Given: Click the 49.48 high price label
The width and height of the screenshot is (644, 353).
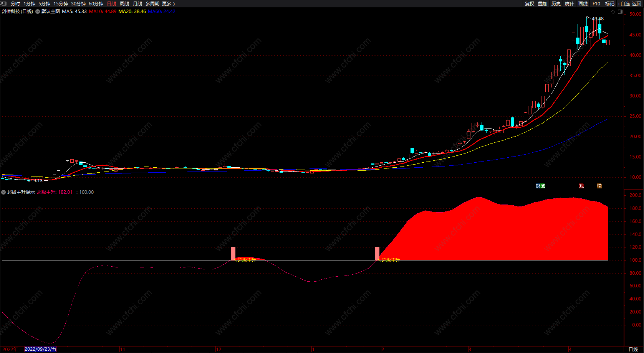Looking at the screenshot, I should pyautogui.click(x=598, y=19).
